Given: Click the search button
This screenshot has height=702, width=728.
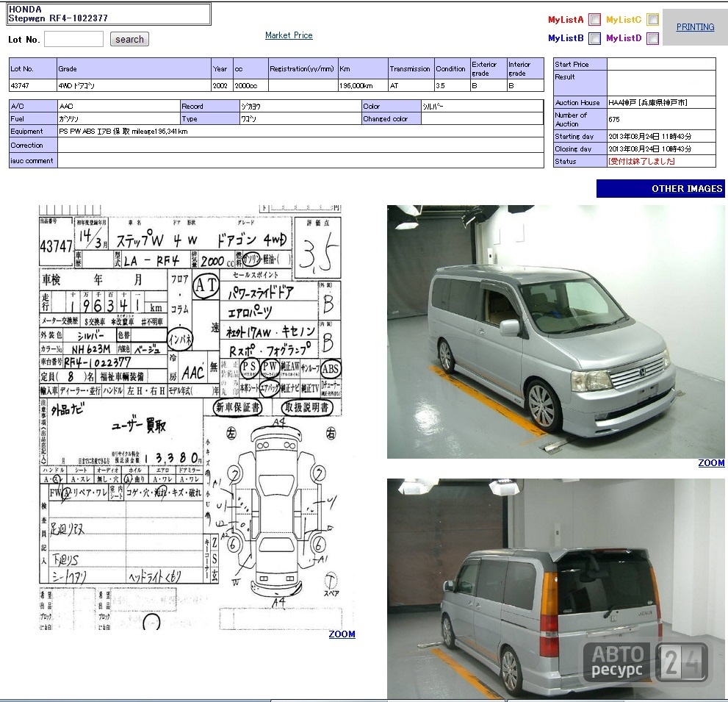Looking at the screenshot, I should point(129,39).
